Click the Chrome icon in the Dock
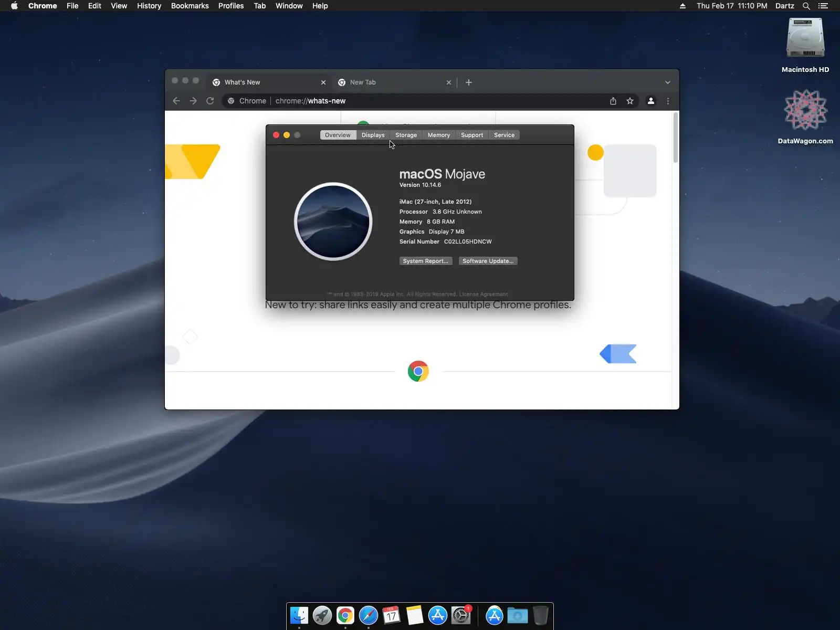Screen dimensions: 840x630 point(345,615)
